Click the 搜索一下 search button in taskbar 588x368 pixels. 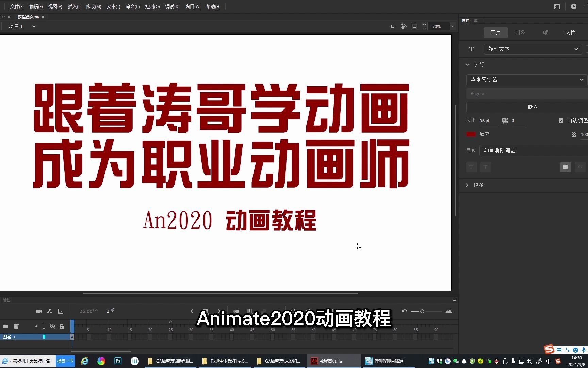pos(65,361)
